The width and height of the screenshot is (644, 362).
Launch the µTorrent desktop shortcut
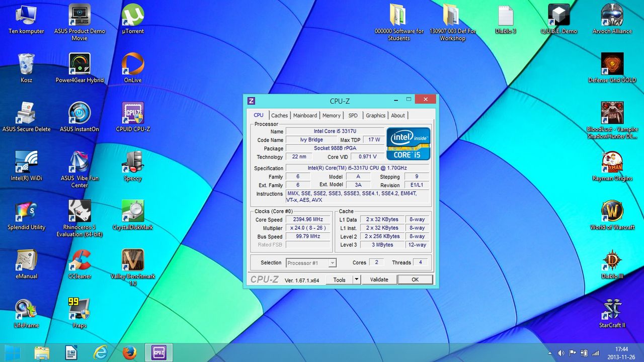[133, 19]
